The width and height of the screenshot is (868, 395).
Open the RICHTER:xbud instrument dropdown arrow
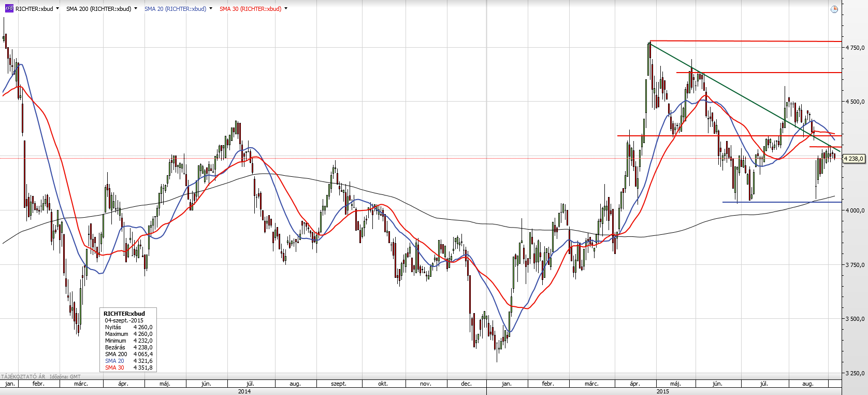[57, 9]
